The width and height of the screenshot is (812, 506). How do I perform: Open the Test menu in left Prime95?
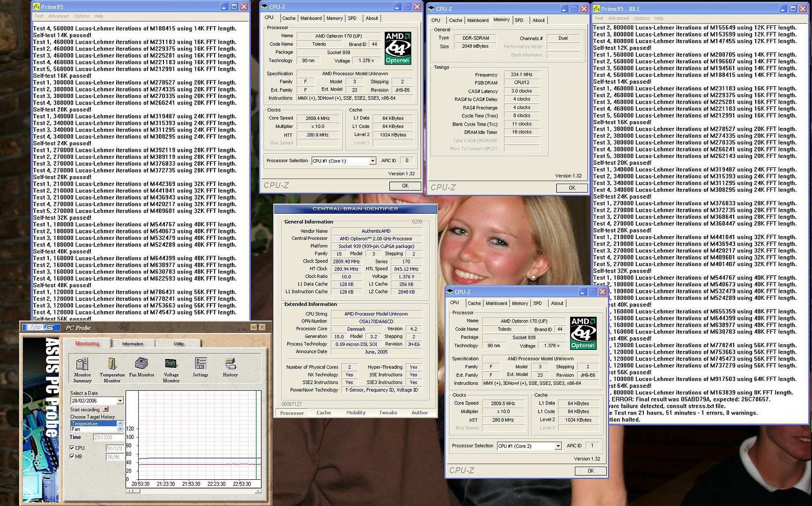pos(39,16)
